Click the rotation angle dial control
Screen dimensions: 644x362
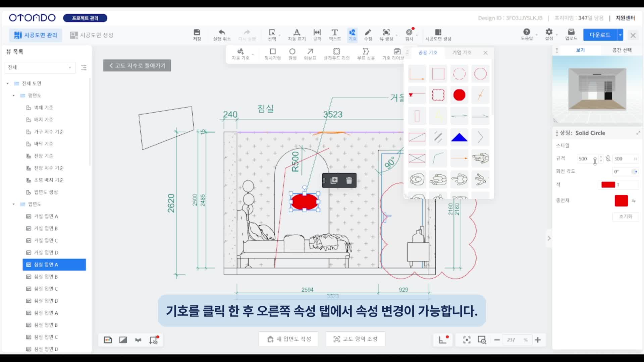[634, 172]
